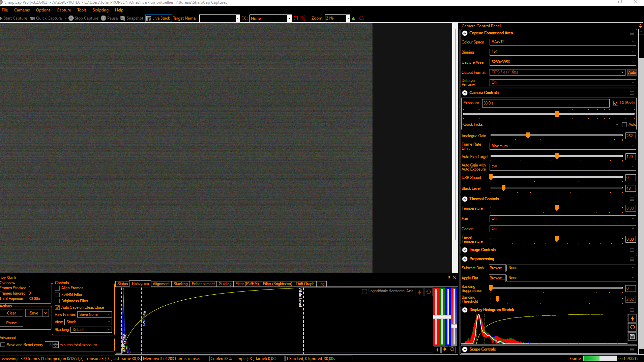Open the Cooler dropdown
Image resolution: width=644 pixels, height=362 pixels.
[x=563, y=229]
